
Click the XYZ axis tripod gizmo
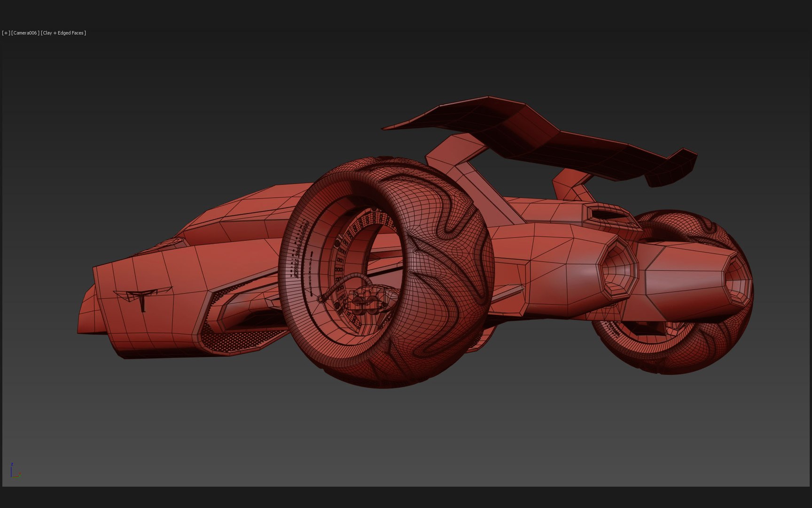(15, 470)
